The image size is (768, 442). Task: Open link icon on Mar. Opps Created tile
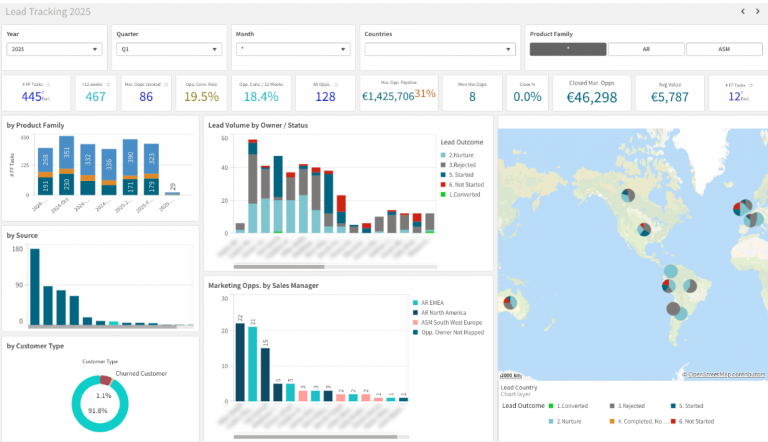point(166,85)
